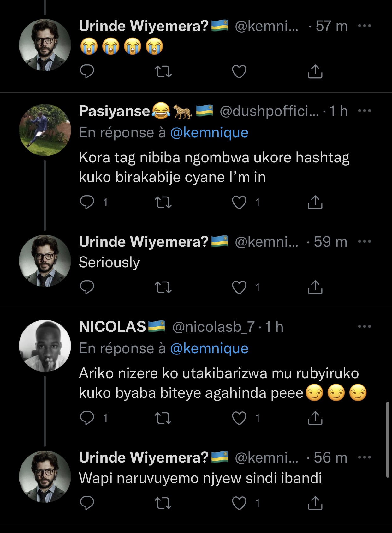Share the crying emoji tweet
This screenshot has height=533, width=392.
[x=315, y=71]
